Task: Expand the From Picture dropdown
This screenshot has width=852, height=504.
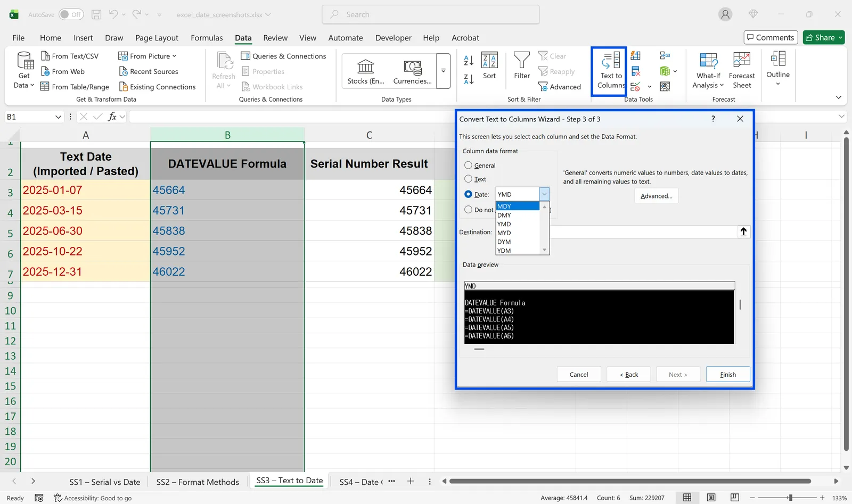Action: point(174,56)
